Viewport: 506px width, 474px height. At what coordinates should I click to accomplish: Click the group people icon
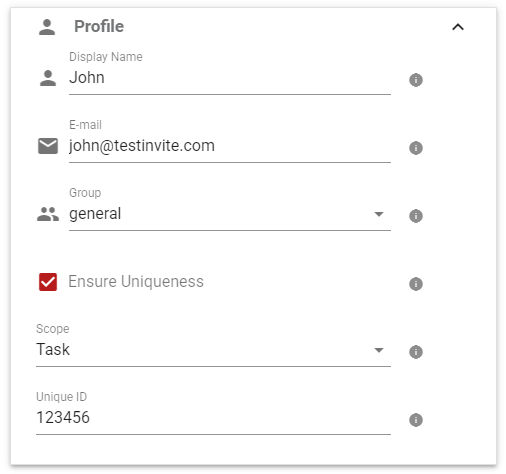[48, 214]
